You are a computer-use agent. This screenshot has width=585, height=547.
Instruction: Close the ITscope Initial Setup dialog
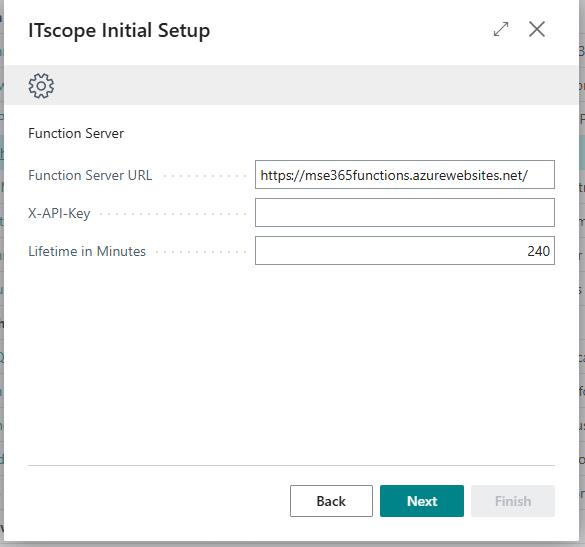[537, 29]
